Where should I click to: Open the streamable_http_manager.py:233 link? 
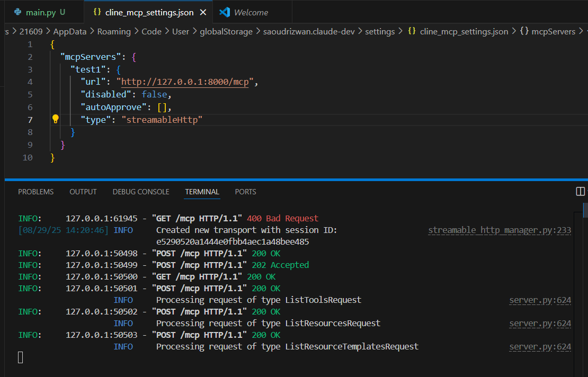500,230
